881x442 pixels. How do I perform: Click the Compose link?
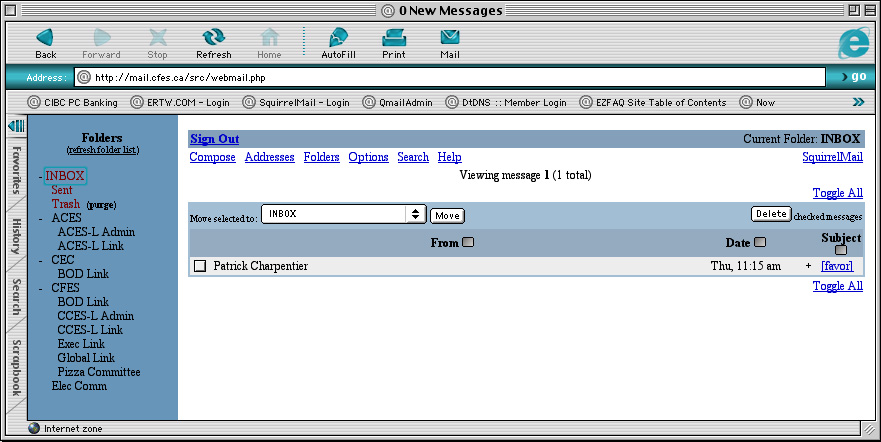(x=212, y=157)
